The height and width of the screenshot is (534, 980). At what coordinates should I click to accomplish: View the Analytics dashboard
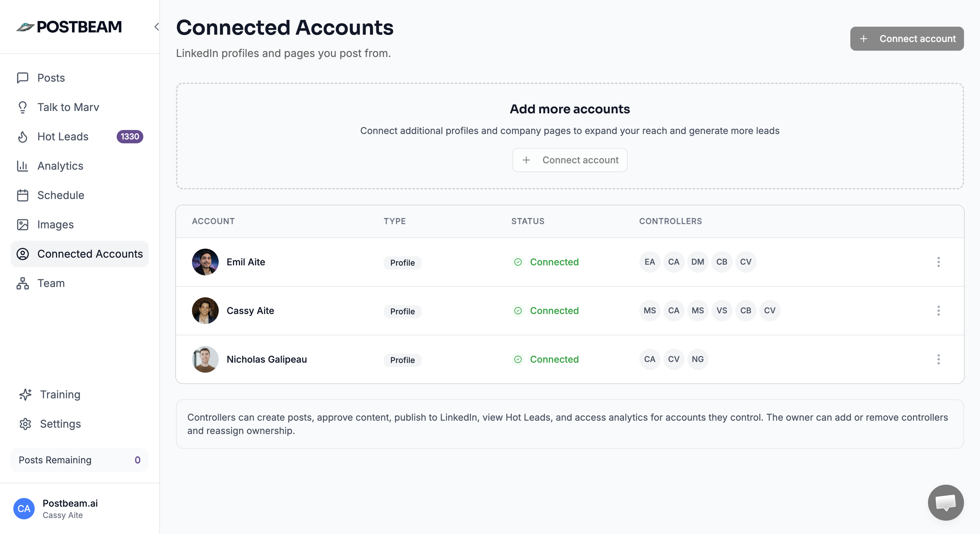[x=60, y=166]
